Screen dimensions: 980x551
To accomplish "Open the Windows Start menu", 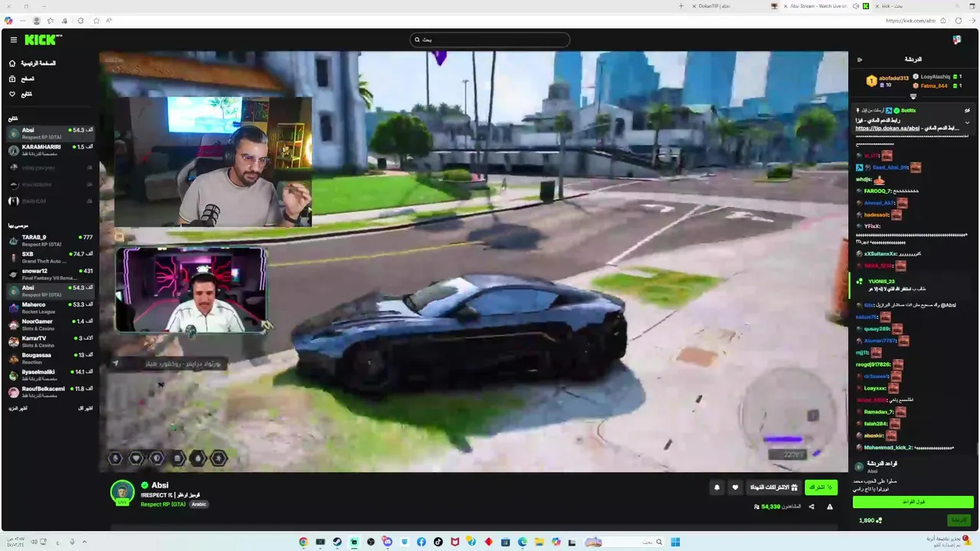I will pyautogui.click(x=675, y=542).
